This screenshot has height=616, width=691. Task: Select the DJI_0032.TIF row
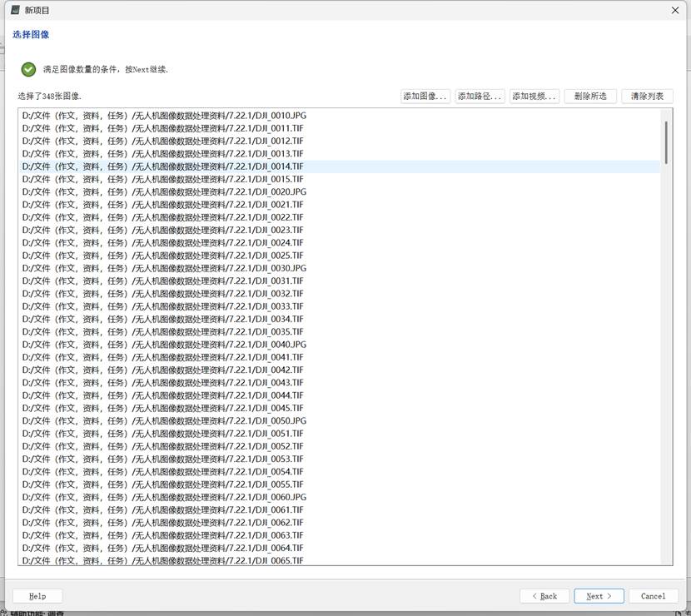[341, 294]
